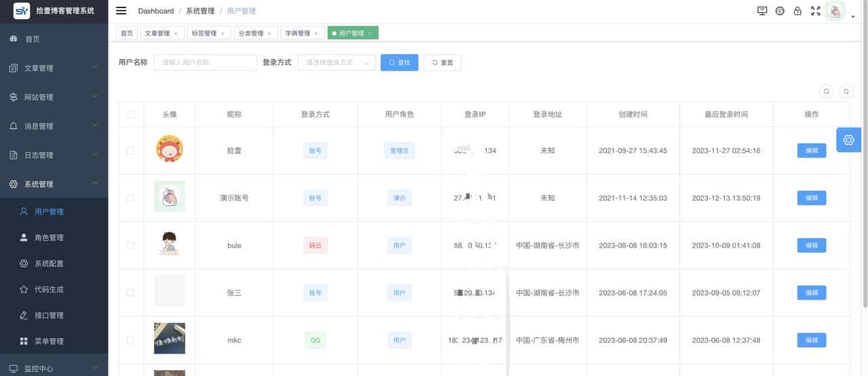Click the 菜单管理 grid icon
The height and width of the screenshot is (376, 868).
point(24,341)
